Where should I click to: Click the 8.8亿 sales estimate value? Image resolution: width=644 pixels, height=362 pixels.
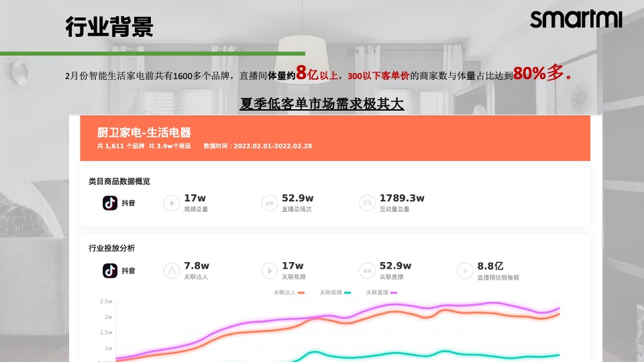(x=490, y=266)
